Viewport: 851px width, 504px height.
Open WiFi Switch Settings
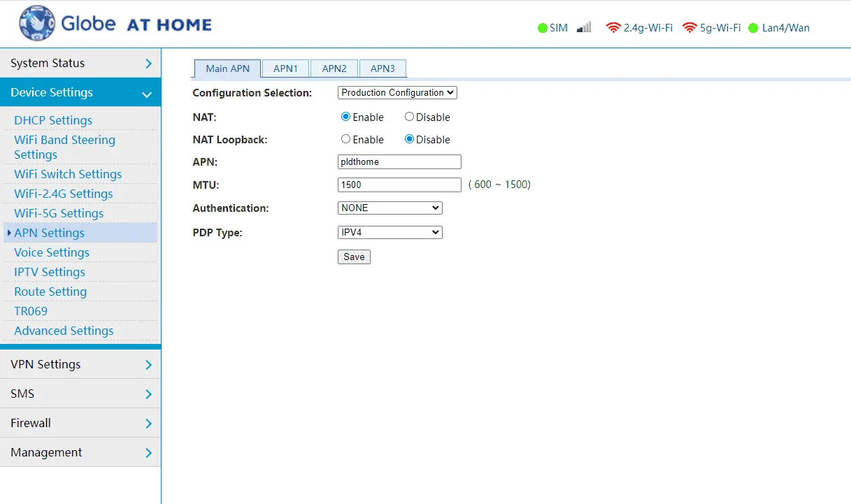click(68, 174)
